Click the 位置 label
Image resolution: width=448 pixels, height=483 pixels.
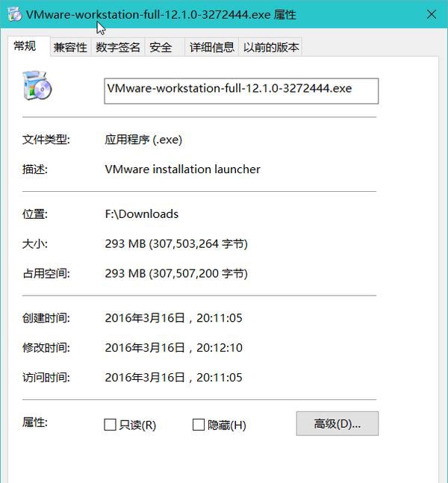[35, 214]
